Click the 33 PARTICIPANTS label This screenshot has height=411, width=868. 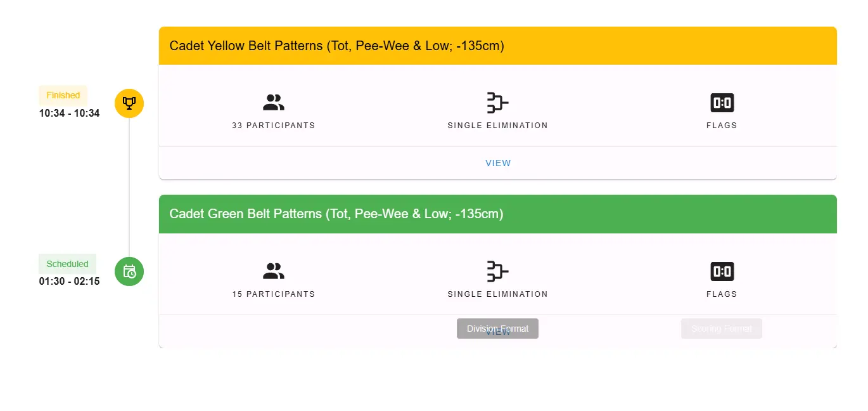tap(274, 126)
